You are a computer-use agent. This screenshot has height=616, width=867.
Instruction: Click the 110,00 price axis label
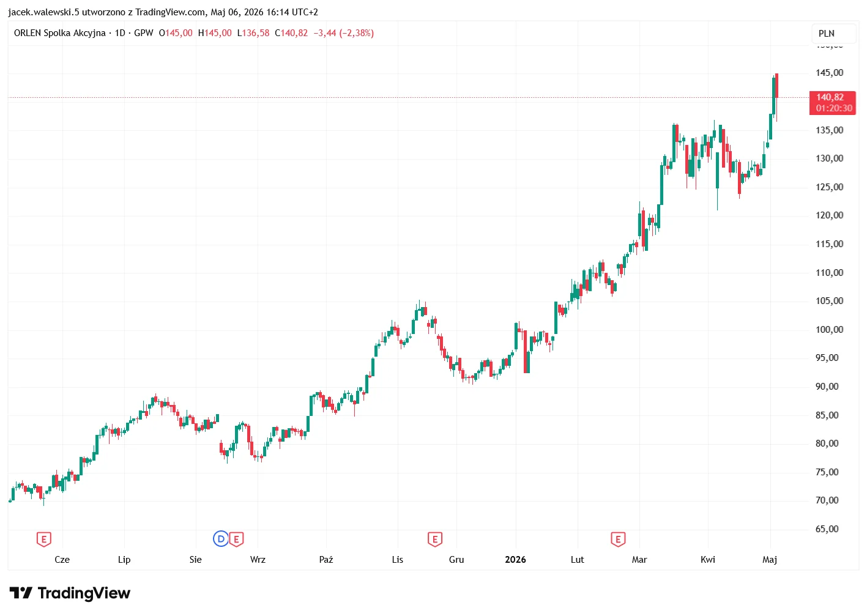(x=829, y=272)
